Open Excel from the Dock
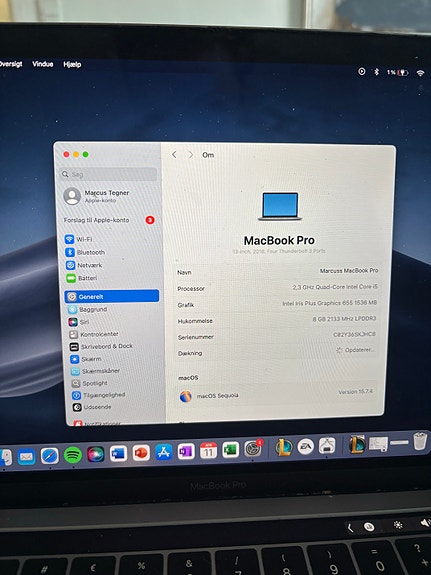Image resolution: width=431 pixels, height=575 pixels. coord(231,450)
